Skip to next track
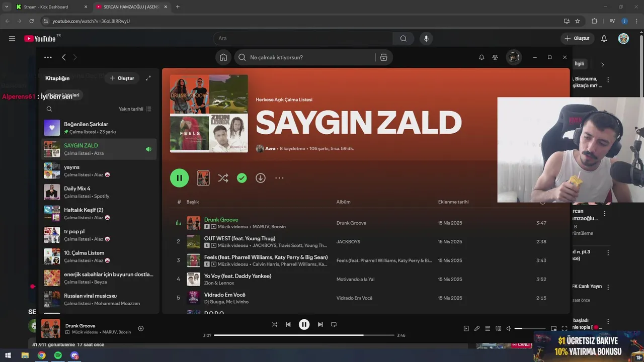 click(320, 324)
